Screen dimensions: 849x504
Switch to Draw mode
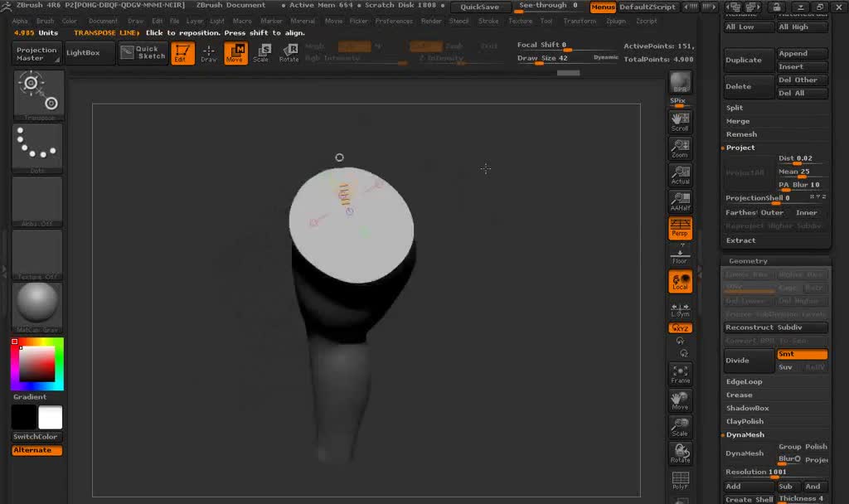[x=208, y=53]
